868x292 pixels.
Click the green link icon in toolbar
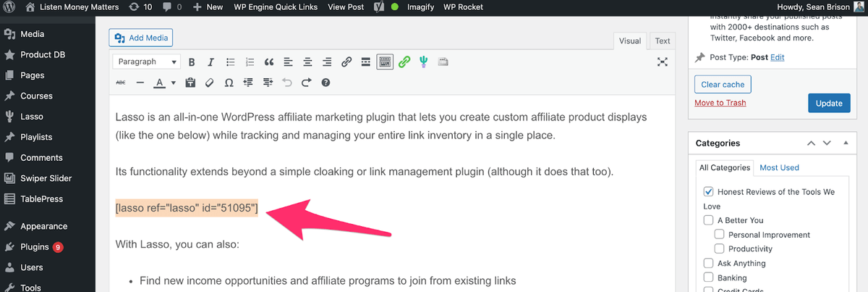tap(404, 62)
